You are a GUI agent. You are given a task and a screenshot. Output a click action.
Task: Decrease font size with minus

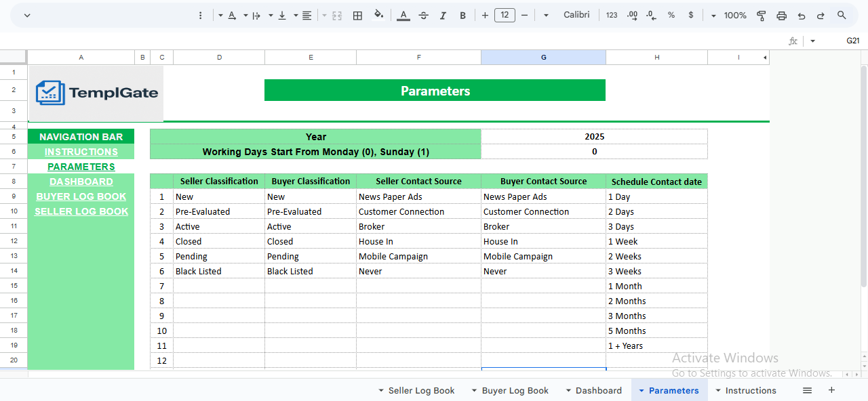tap(526, 15)
